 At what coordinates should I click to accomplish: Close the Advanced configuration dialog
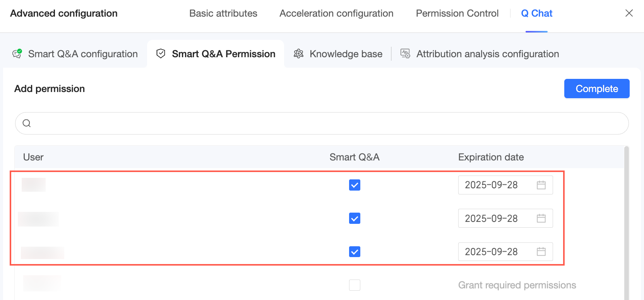pos(629,14)
